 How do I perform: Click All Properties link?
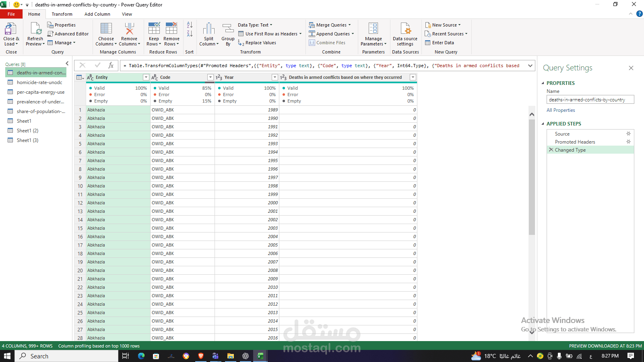pyautogui.click(x=561, y=110)
